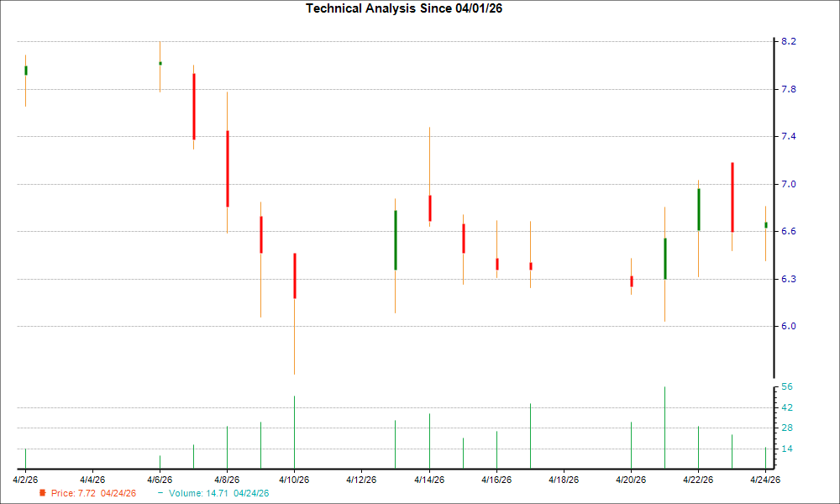Select the small red candlestick above 4/20/26
Image resolution: width=840 pixels, height=504 pixels.
tap(632, 281)
